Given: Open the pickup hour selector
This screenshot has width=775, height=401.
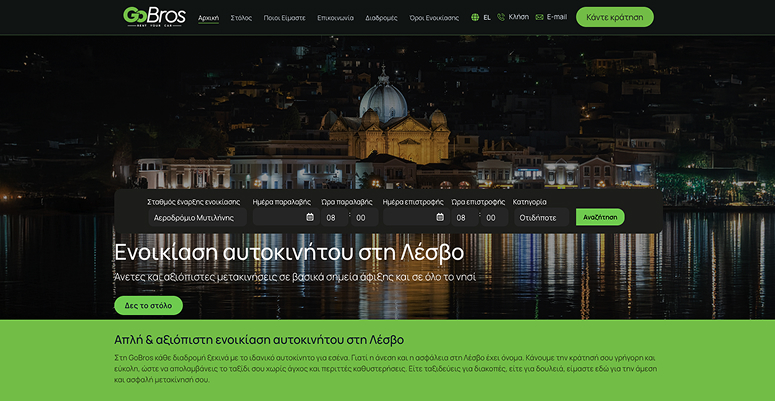Looking at the screenshot, I should pos(335,217).
